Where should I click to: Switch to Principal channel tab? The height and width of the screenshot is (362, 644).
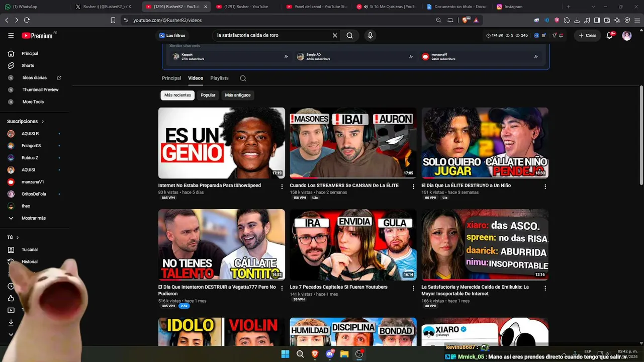pos(171,78)
